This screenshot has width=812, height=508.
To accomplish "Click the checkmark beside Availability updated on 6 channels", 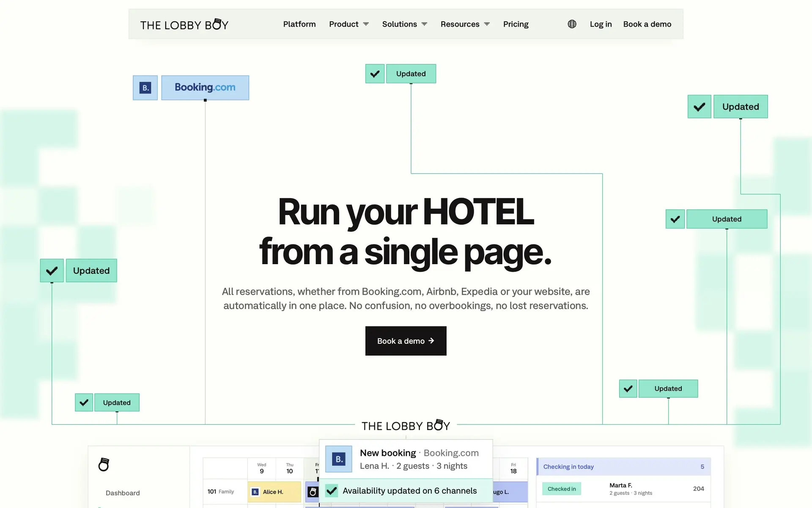I will (332, 491).
